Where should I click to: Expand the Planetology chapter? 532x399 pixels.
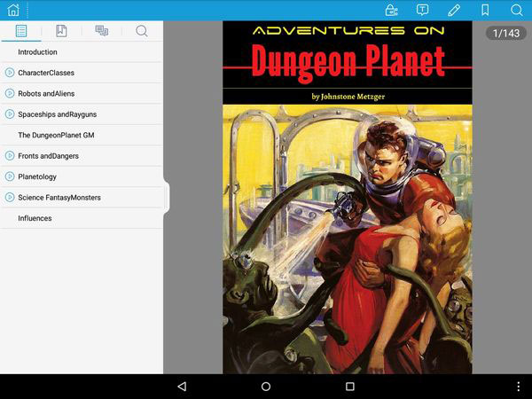pyautogui.click(x=10, y=176)
